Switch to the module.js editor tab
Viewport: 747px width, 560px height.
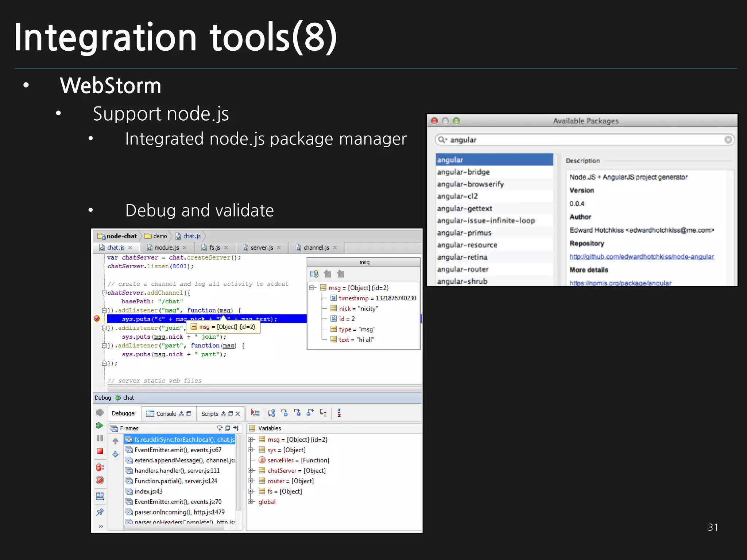[167, 248]
